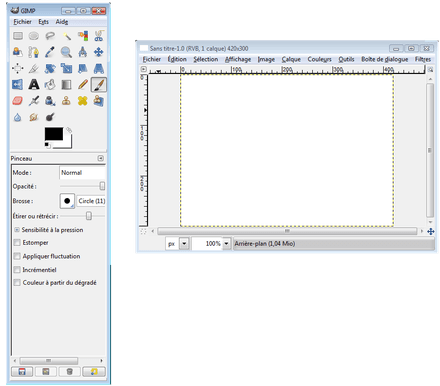Toggle the Incrémentiel checkbox
The height and width of the screenshot is (386, 440).
pos(17,270)
